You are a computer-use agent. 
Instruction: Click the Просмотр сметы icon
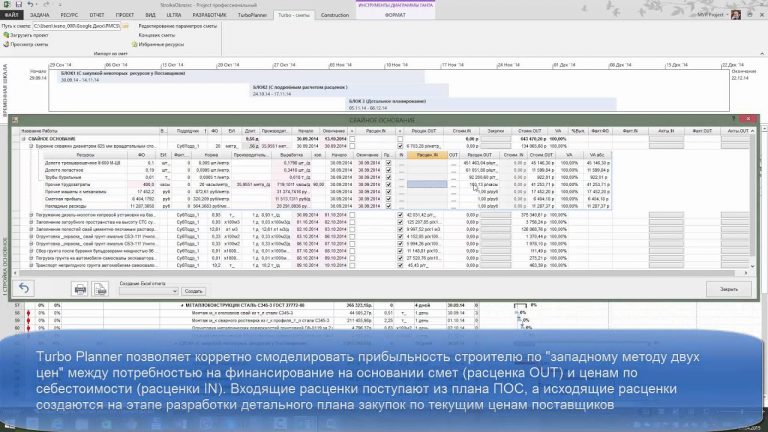(6, 44)
